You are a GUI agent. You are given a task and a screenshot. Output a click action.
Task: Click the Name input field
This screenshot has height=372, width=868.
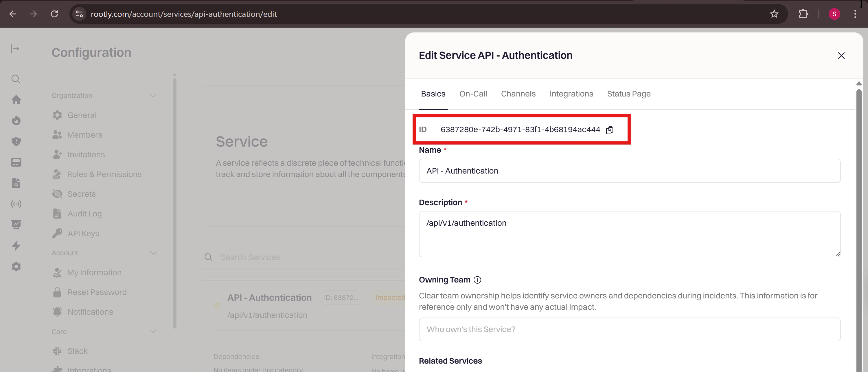tap(629, 171)
